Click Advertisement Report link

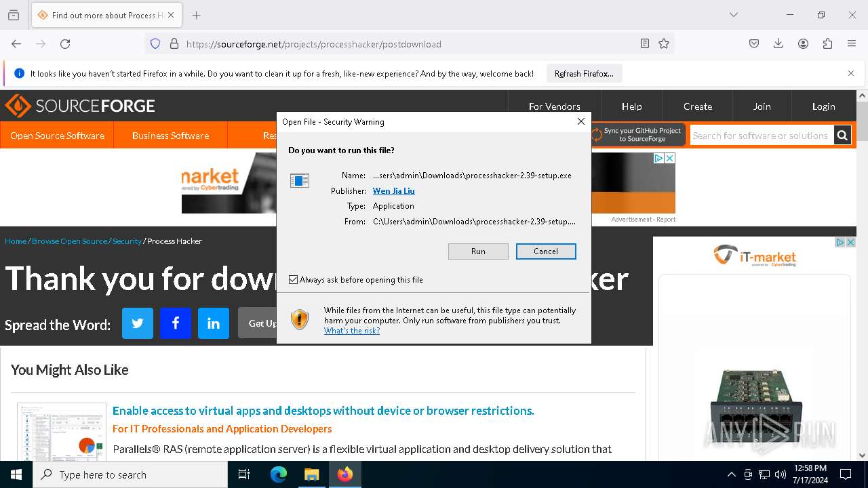click(643, 220)
